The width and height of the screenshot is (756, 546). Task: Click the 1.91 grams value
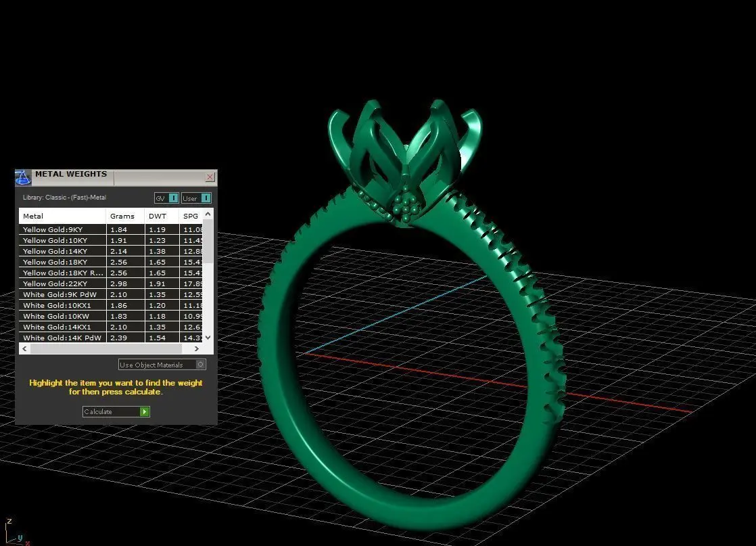pyautogui.click(x=118, y=240)
